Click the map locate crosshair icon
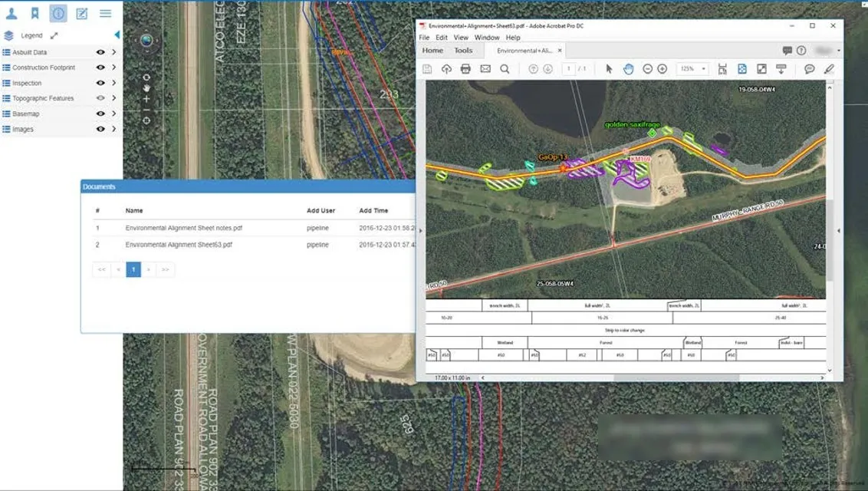 point(146,120)
